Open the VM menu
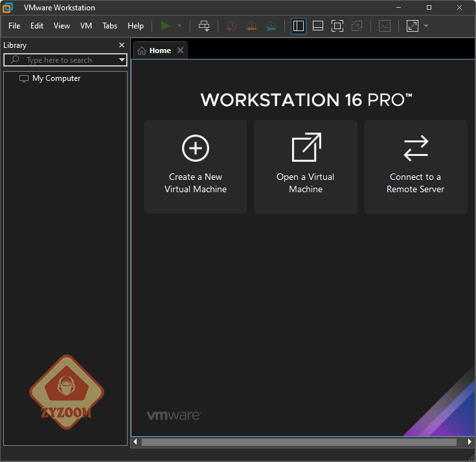The width and height of the screenshot is (476, 462). click(86, 26)
